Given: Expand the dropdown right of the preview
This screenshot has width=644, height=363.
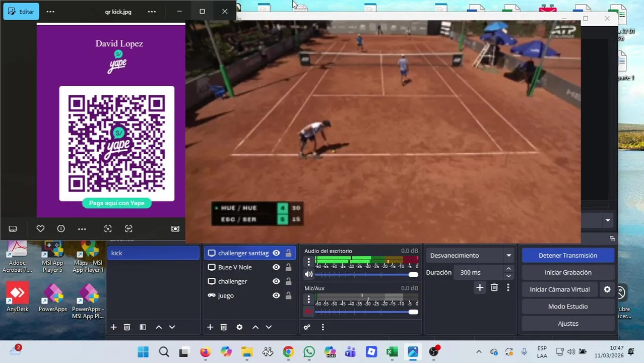Looking at the screenshot, I should (x=608, y=220).
